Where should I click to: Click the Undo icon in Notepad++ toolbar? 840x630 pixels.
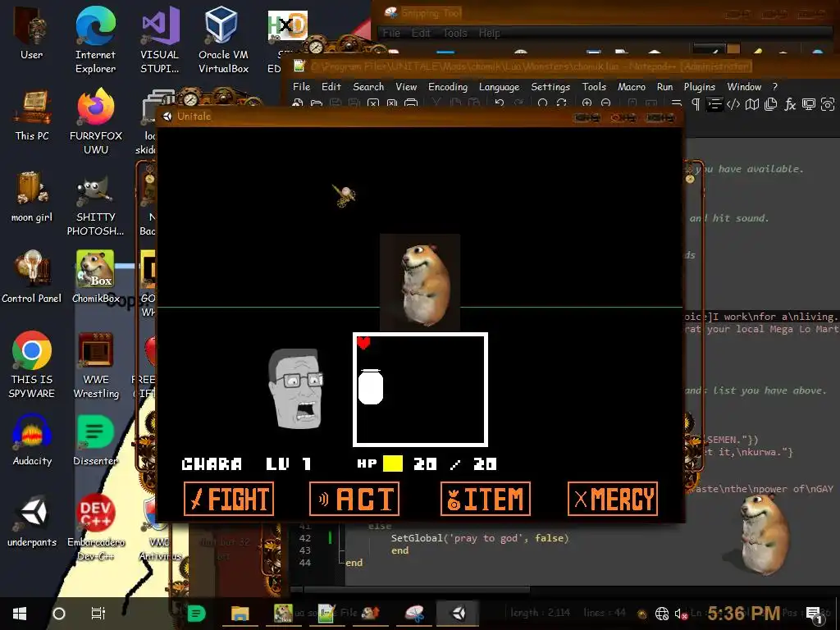(500, 103)
